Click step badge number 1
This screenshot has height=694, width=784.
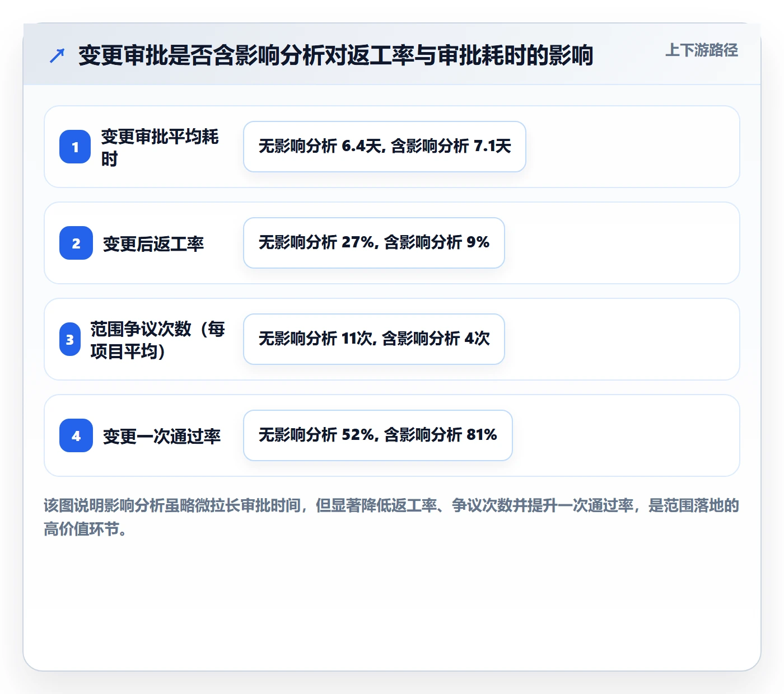(75, 147)
